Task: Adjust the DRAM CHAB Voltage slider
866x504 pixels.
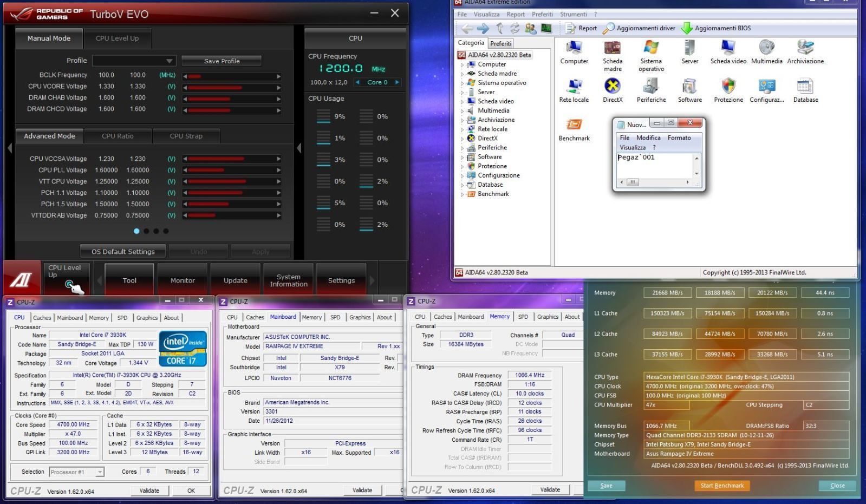Action: point(232,99)
